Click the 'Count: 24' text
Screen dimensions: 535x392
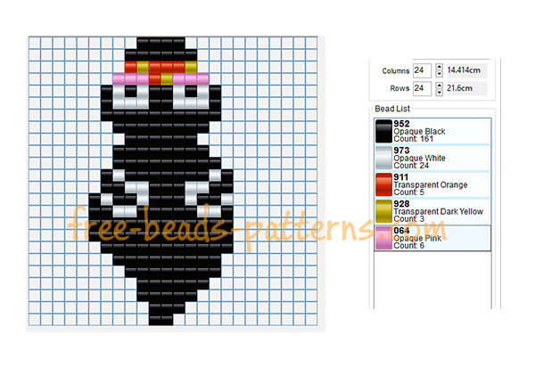tap(411, 166)
